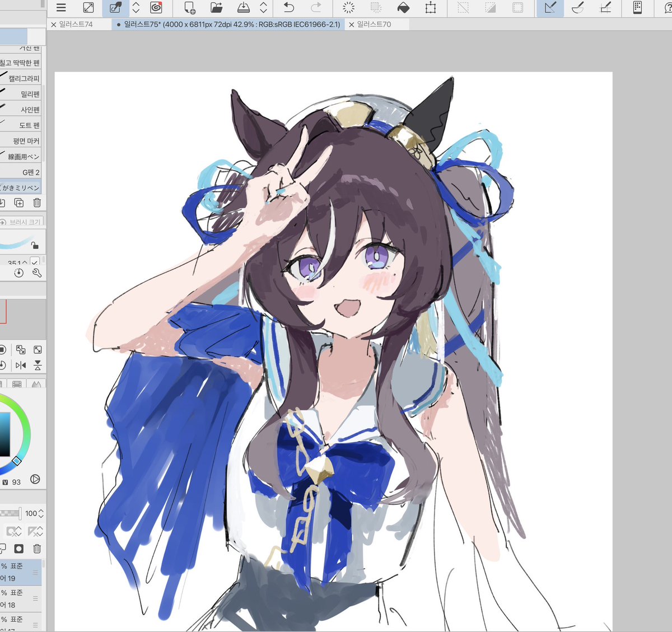Expand arrows beside the save icon
The width and height of the screenshot is (672, 632).
(x=263, y=8)
